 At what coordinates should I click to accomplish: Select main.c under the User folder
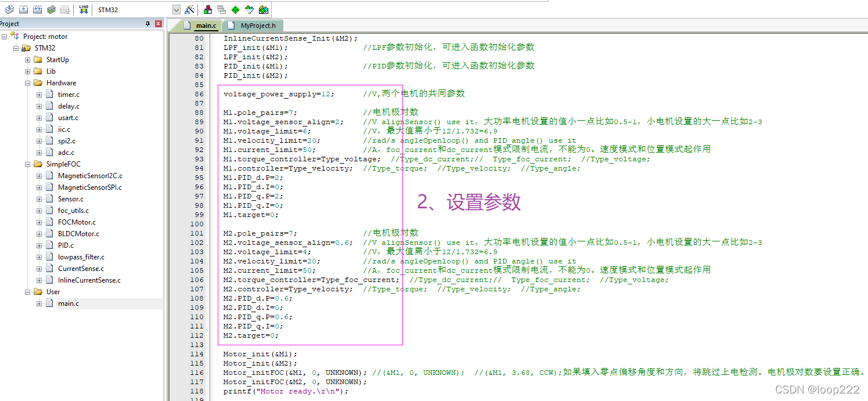click(69, 304)
